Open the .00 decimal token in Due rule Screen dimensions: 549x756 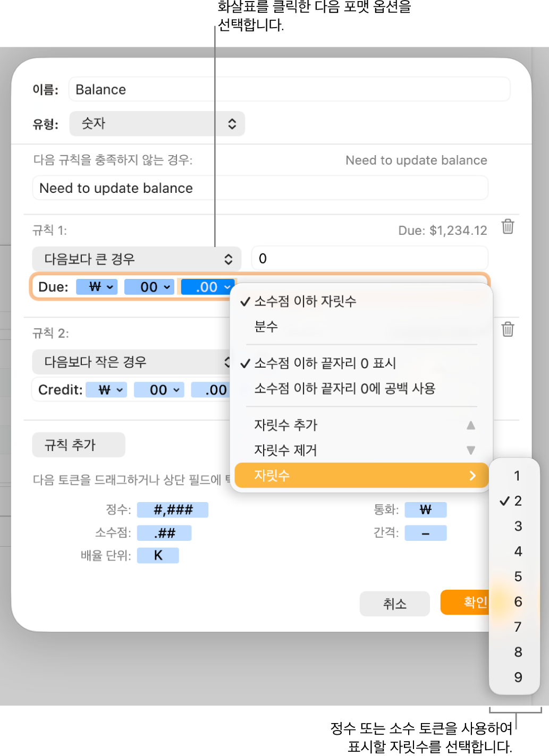207,287
